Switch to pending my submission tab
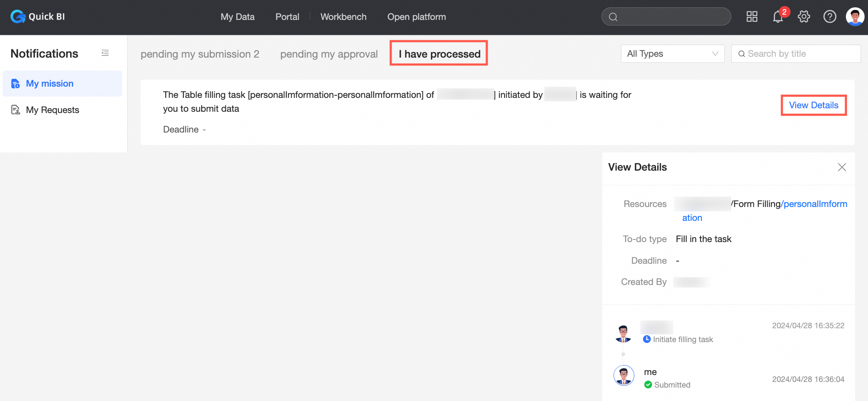 point(199,54)
